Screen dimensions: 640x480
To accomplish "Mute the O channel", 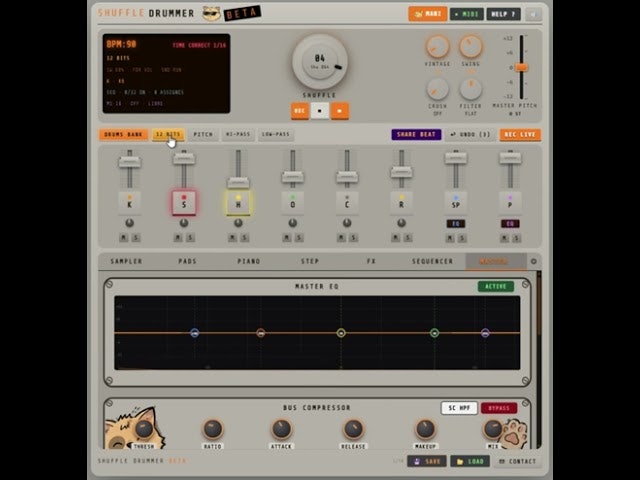I will 287,238.
